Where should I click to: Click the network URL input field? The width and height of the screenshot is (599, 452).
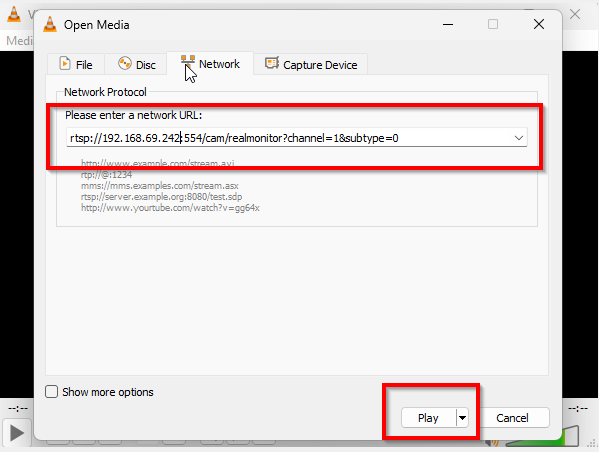point(296,138)
